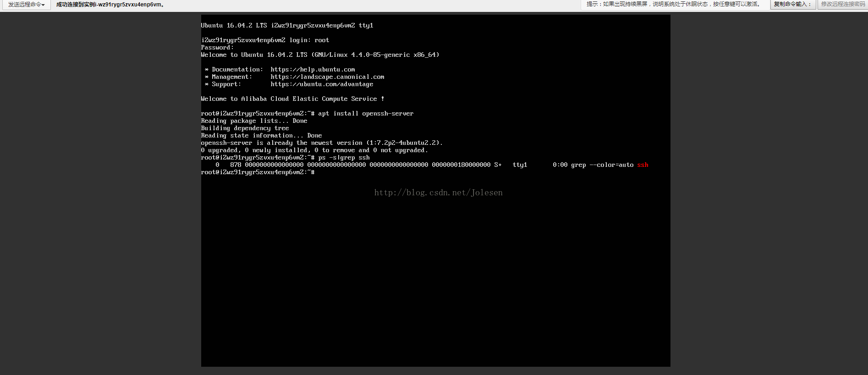Click the https://landscape.canonical.com URL
The image size is (868, 375).
click(x=327, y=77)
